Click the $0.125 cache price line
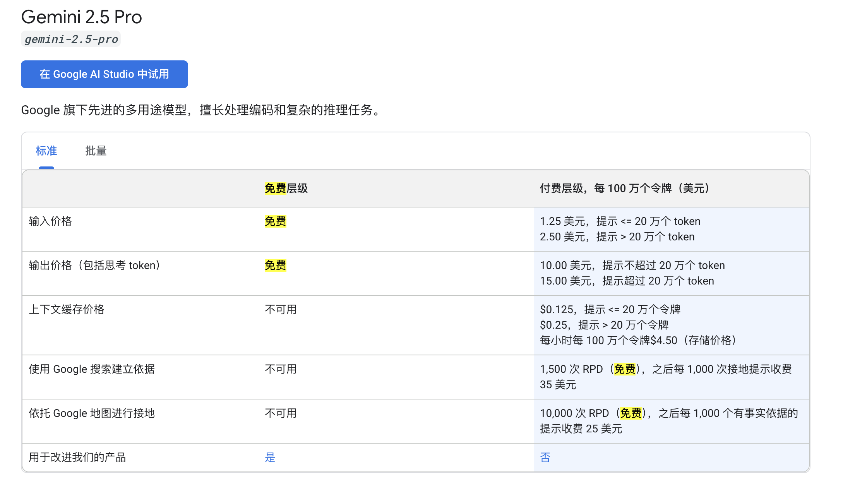The height and width of the screenshot is (504, 843). tap(610, 310)
